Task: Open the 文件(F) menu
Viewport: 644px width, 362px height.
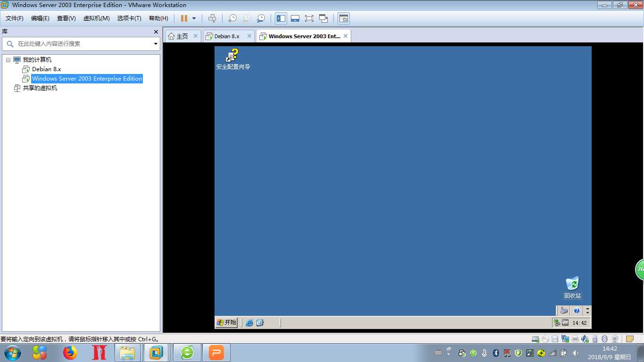Action: [x=15, y=18]
